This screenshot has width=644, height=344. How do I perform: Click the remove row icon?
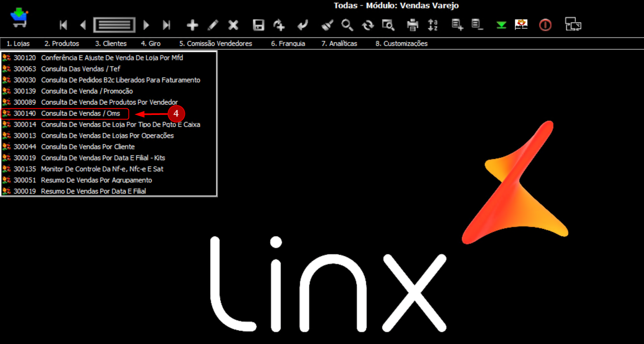tap(478, 25)
